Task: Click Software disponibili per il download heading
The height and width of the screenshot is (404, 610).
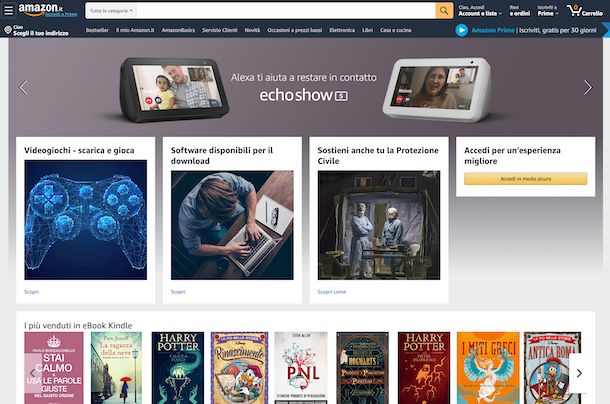Action: [x=222, y=155]
